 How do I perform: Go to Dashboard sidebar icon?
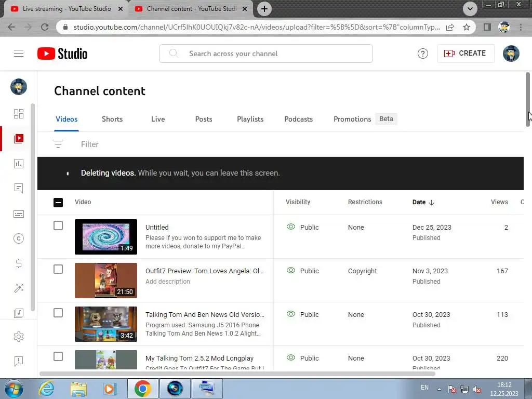(x=19, y=114)
